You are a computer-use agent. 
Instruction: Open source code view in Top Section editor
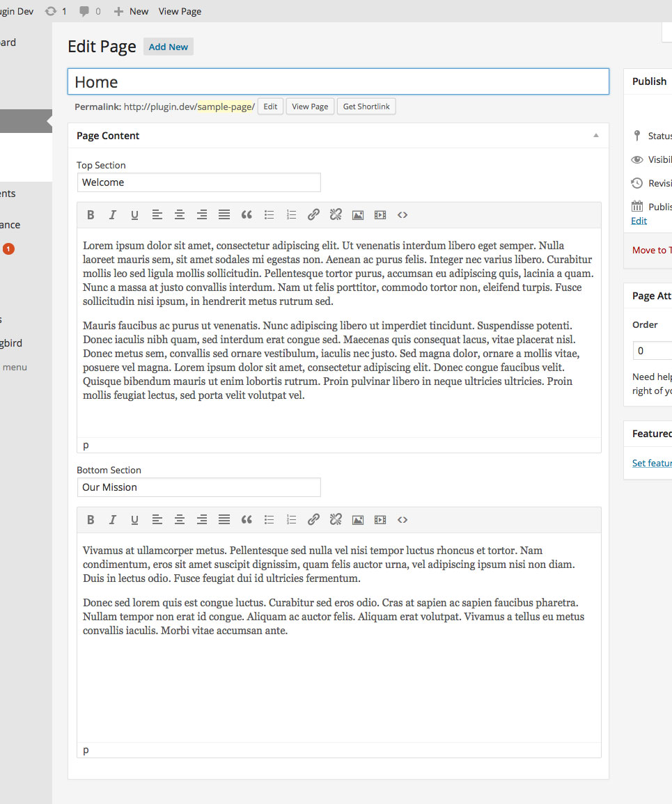point(403,215)
